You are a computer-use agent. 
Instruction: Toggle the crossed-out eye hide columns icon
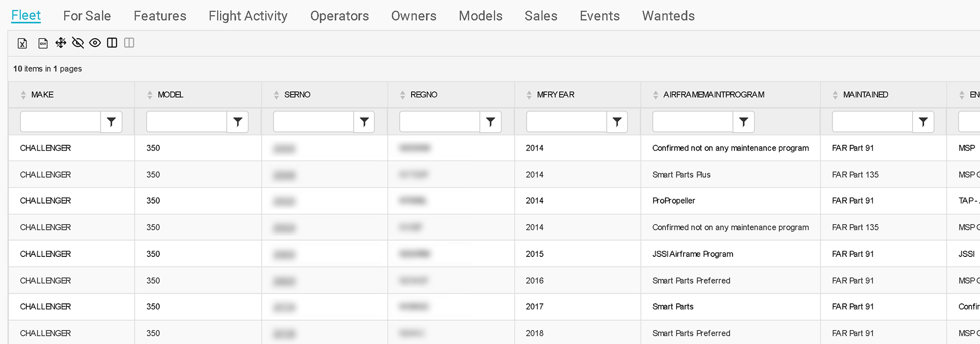78,43
